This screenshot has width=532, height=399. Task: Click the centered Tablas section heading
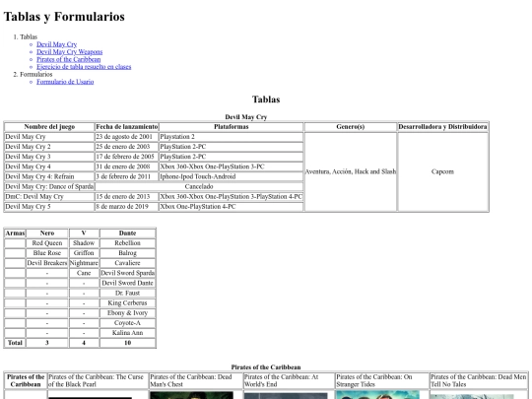click(x=266, y=100)
